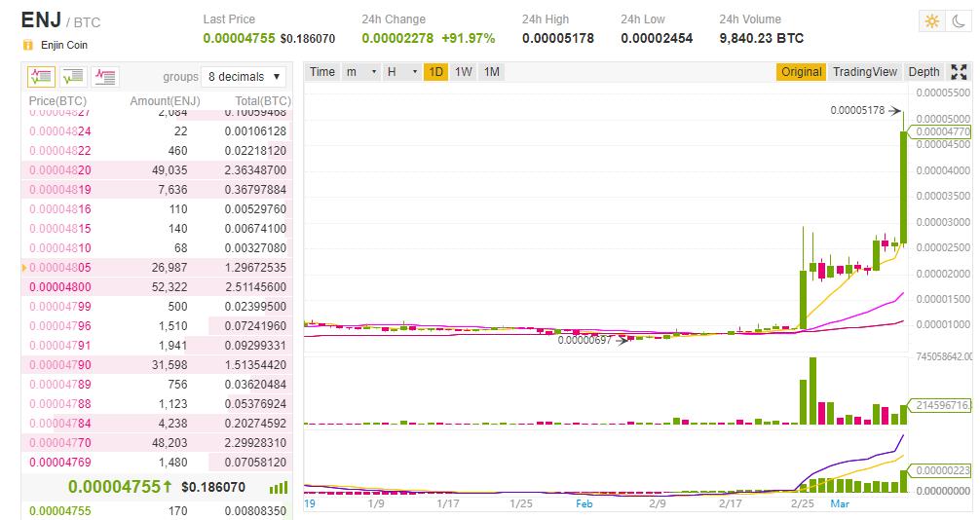
Task: Select sell order at price 0.00004789
Action: click(157, 384)
